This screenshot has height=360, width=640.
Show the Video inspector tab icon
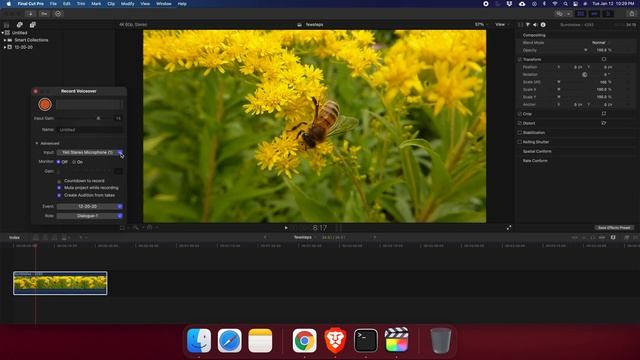[x=520, y=25]
